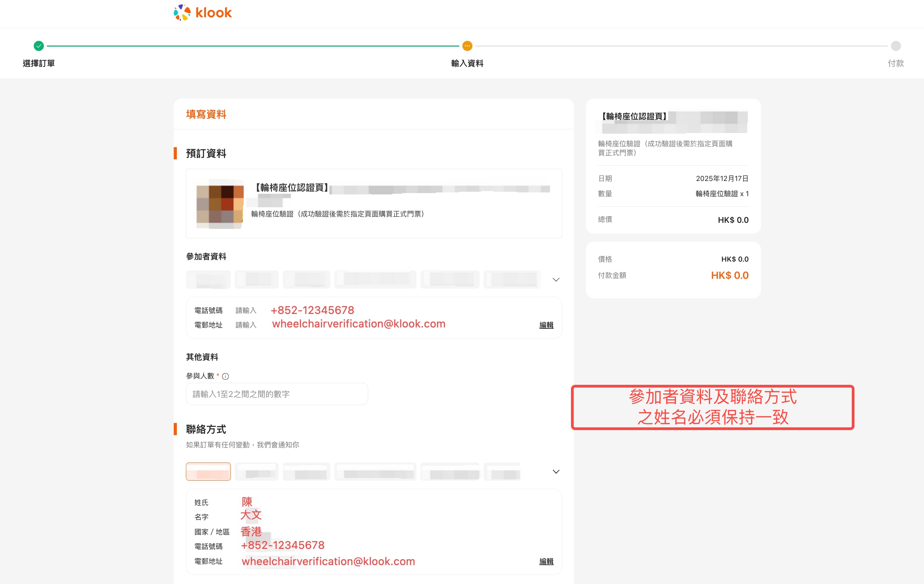924x584 pixels.
Task: Click the info icon beside 參與人數
Action: point(226,376)
